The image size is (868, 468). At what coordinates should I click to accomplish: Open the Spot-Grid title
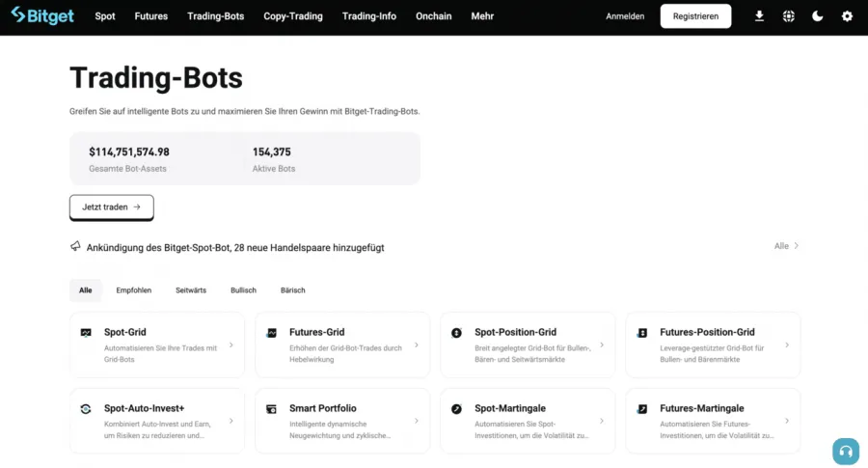click(x=125, y=332)
